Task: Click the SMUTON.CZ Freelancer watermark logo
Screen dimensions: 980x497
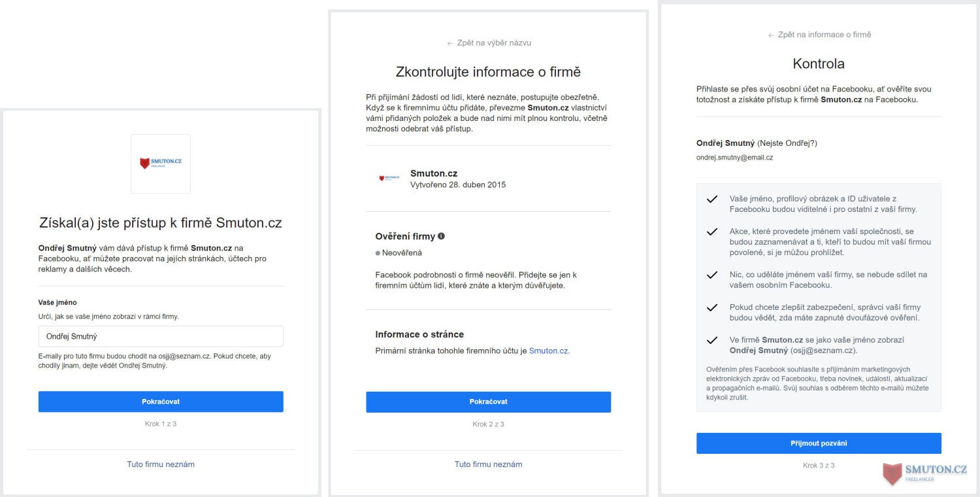Action: coord(924,473)
